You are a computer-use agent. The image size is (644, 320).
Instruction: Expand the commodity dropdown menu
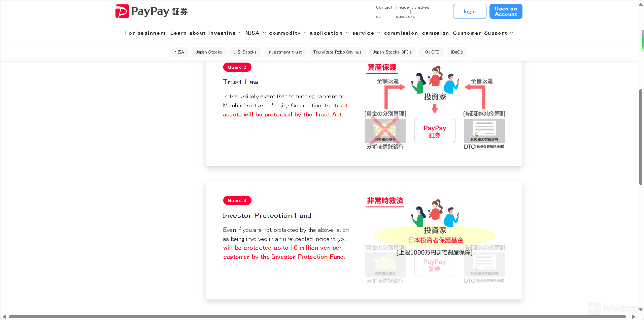coord(287,33)
